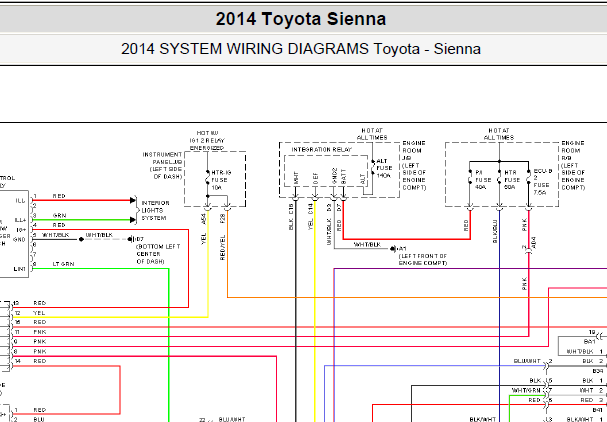This screenshot has height=422, width=607.
Task: Click the "HTR-IG FUSE 10A" label
Action: [221, 180]
